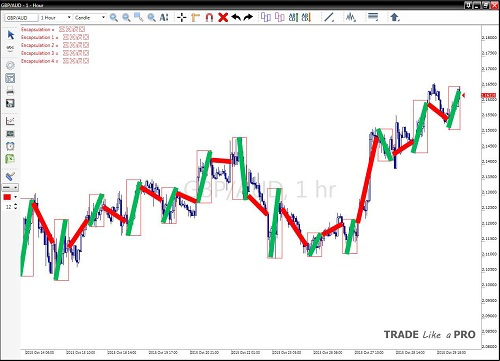Click the GBP/AUD symbol input field
The image size is (500, 361).
(x=21, y=17)
